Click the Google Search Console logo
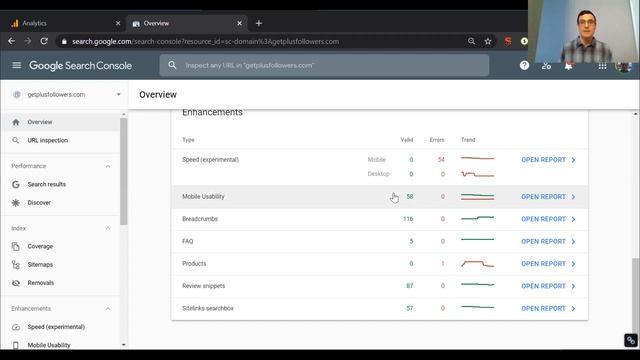Viewport: 640px width, 360px height. 80,66
